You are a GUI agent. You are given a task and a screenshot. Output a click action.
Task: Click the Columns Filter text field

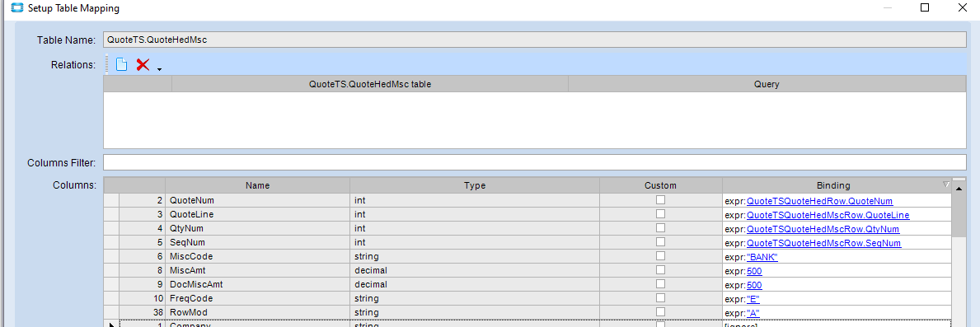click(534, 162)
